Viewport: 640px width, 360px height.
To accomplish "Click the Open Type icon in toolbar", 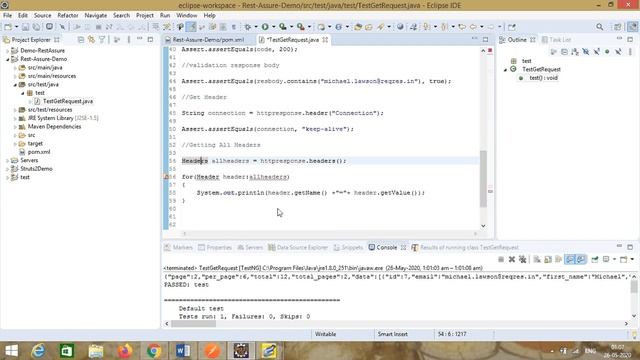I will tap(358, 27).
